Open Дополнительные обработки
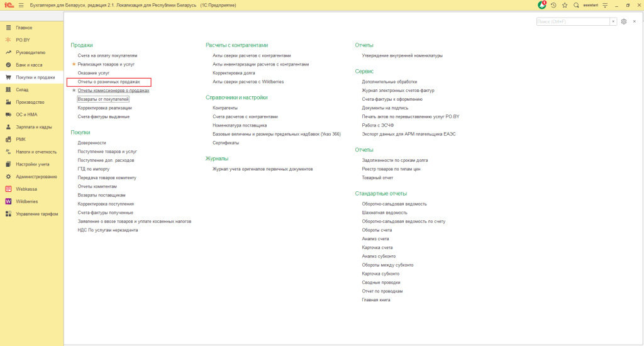 pos(389,82)
